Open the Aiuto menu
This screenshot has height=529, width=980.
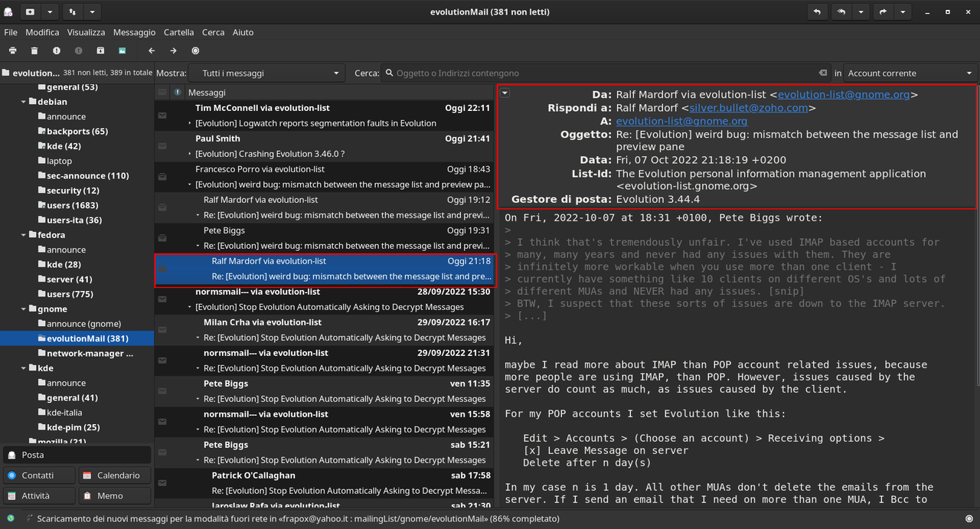click(243, 32)
